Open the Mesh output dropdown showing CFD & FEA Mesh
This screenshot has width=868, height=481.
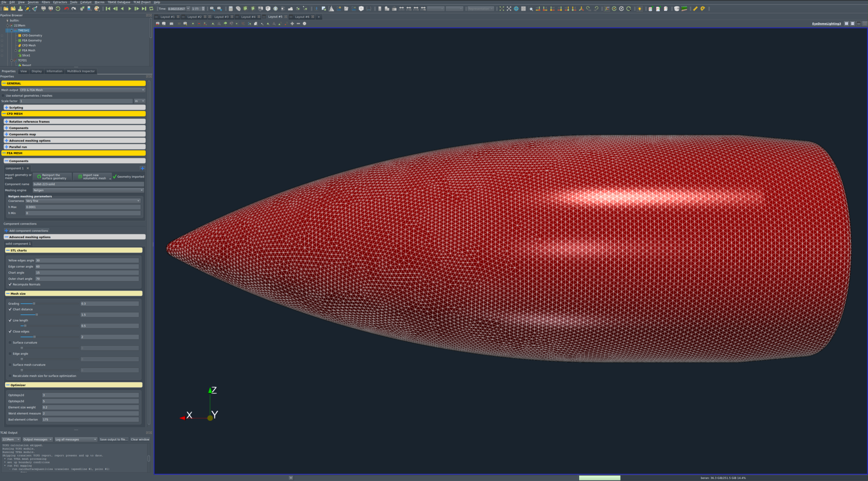pos(83,90)
